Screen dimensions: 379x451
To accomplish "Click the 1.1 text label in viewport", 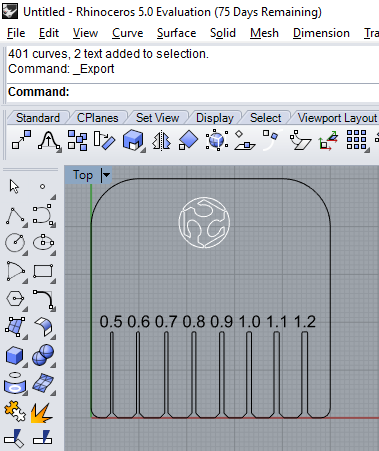I will coord(277,321).
